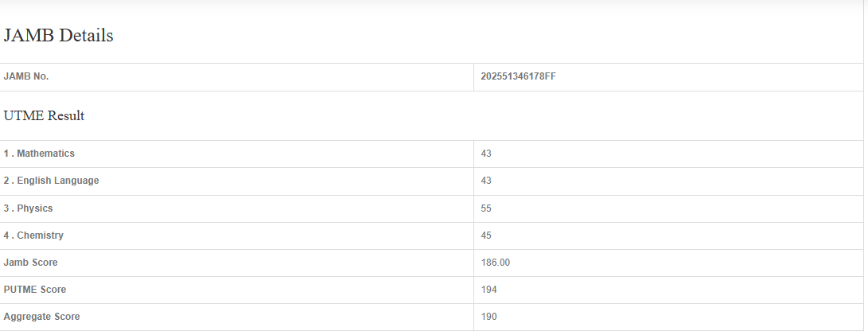This screenshot has width=868, height=335.
Task: Click the PUTME Score label
Action: [x=35, y=290]
